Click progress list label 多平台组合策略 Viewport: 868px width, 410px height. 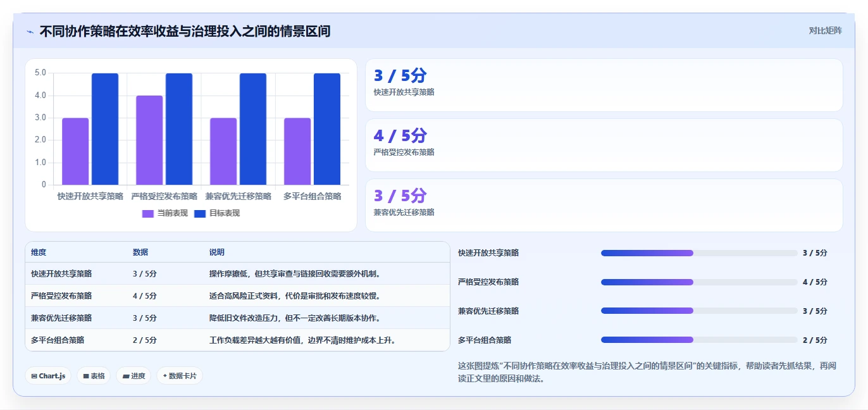click(x=485, y=340)
